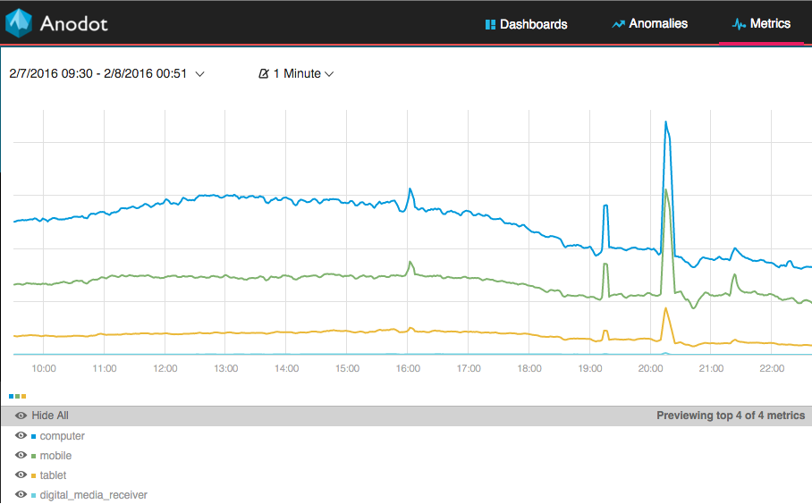Viewport: 812px width, 504px height.
Task: Select the tablet metric label
Action: point(53,475)
